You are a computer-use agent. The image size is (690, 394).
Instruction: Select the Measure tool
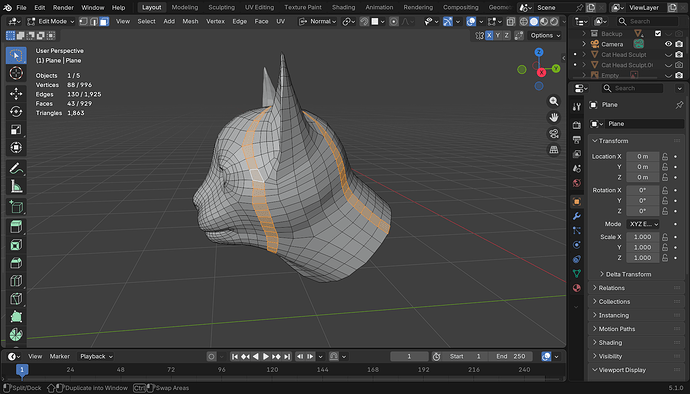(x=16, y=186)
